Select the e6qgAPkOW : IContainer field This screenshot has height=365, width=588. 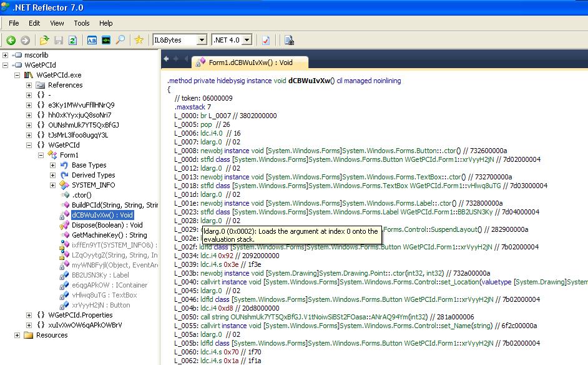point(109,285)
